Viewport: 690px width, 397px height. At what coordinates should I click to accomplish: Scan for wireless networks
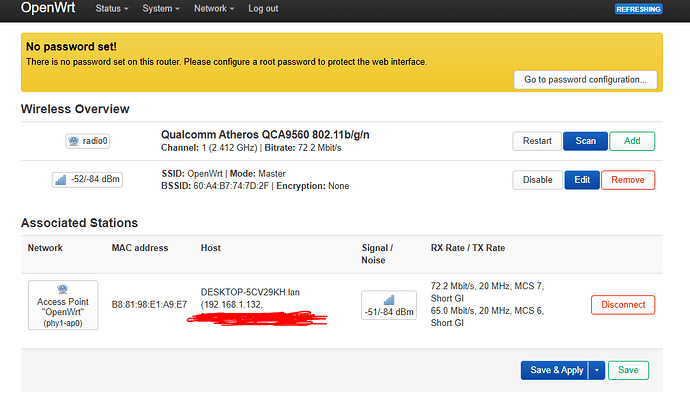click(x=585, y=141)
